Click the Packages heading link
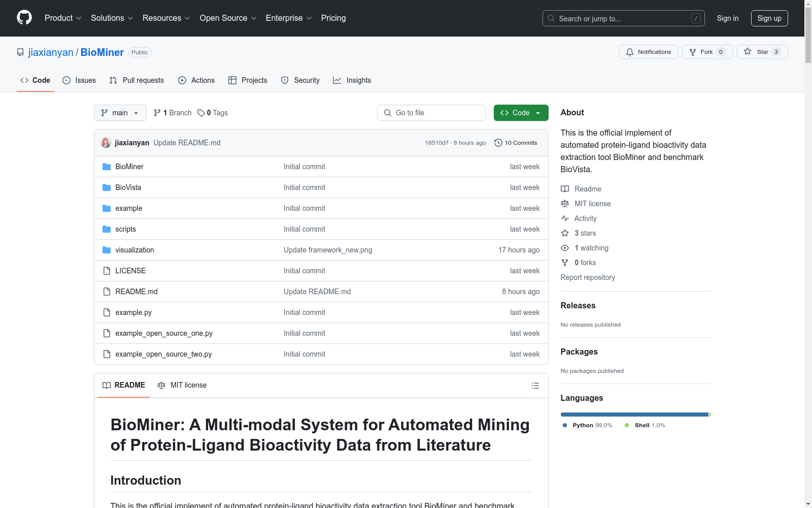The height and width of the screenshot is (508, 812). coord(579,352)
